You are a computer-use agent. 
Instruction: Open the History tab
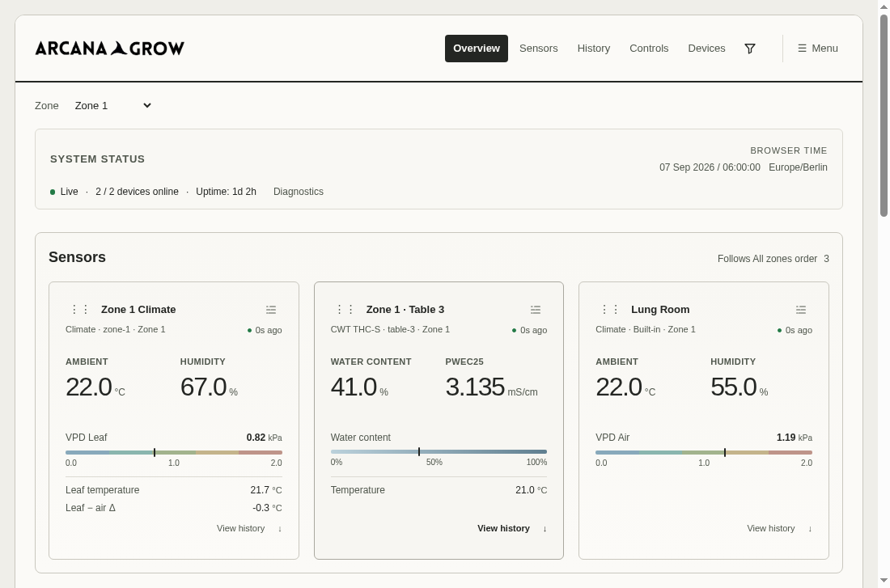594,49
